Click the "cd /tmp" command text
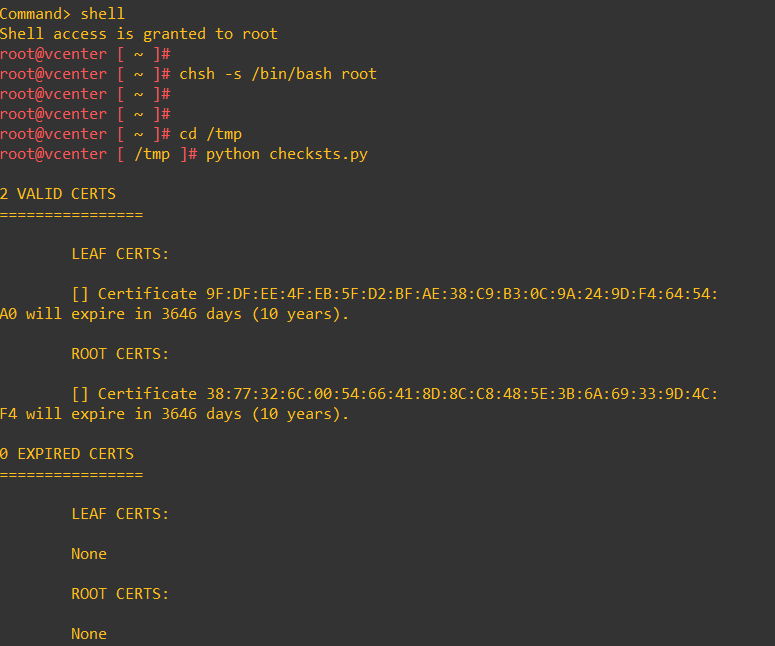Viewport: 775px width, 646px height. pyautogui.click(x=210, y=134)
